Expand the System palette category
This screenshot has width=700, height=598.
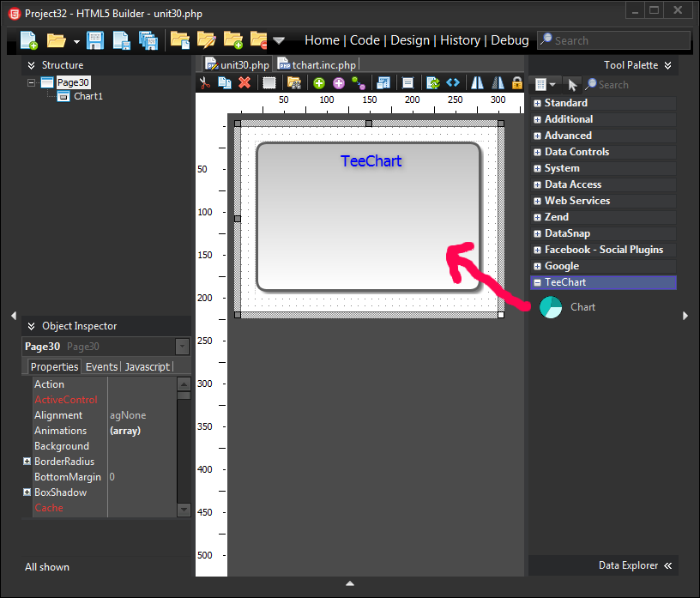538,168
